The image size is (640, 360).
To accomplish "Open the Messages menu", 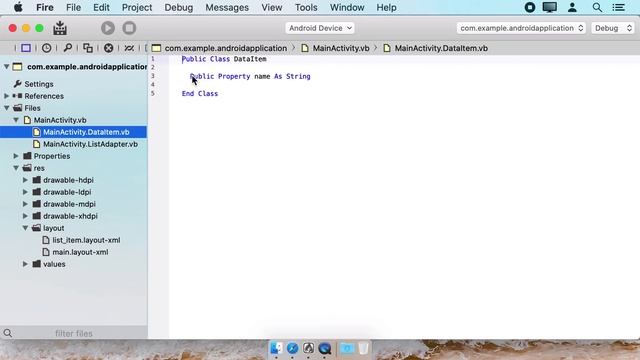I will (227, 7).
